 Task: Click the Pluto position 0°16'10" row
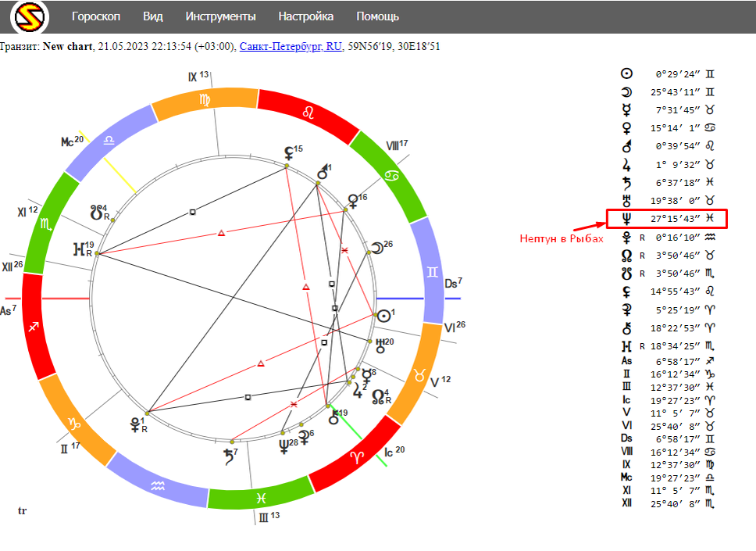[x=668, y=238]
